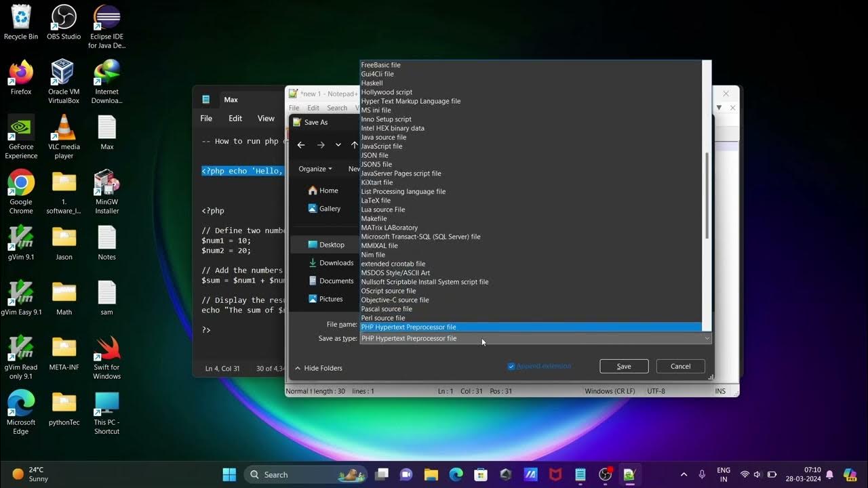Select Pictures in navigation pane
Screen dimensions: 868x488
325,299
